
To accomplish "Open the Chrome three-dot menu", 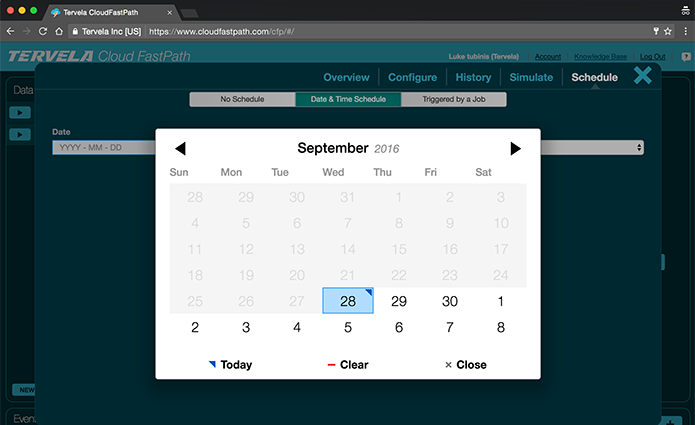I will pos(683,31).
